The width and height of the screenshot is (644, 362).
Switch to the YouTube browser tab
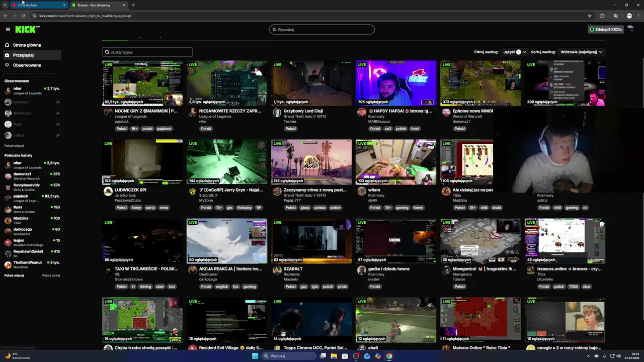click(x=39, y=5)
